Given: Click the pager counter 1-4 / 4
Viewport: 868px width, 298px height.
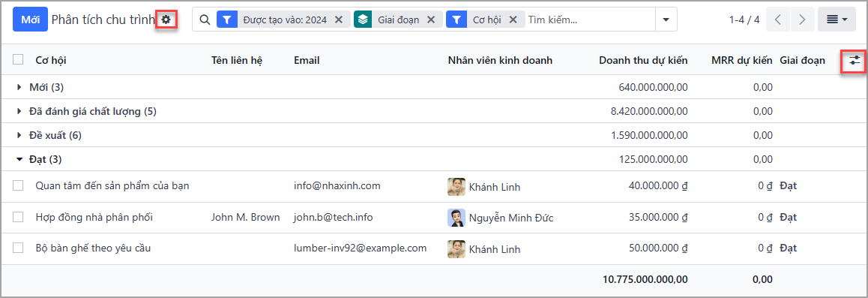Looking at the screenshot, I should coord(744,20).
